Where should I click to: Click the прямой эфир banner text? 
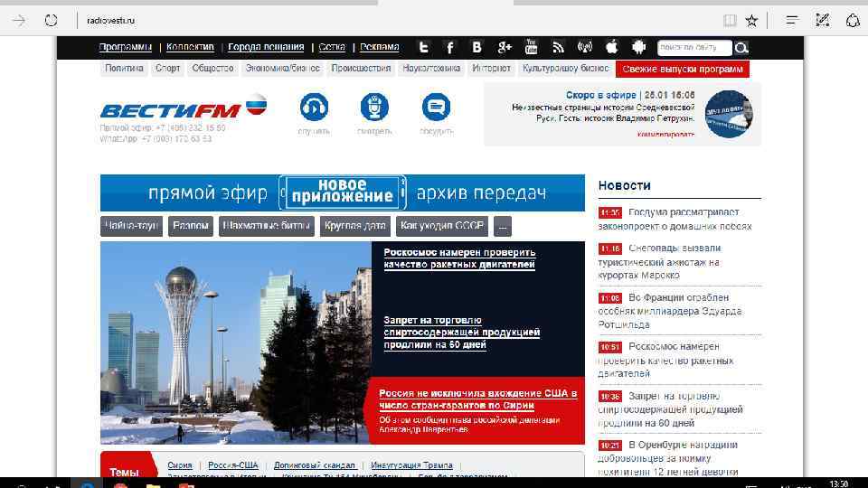208,193
